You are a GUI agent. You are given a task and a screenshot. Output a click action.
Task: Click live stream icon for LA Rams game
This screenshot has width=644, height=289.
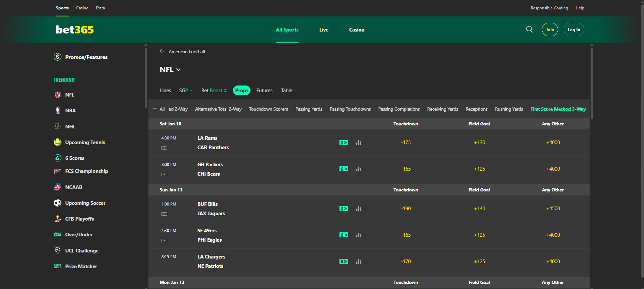tap(164, 148)
